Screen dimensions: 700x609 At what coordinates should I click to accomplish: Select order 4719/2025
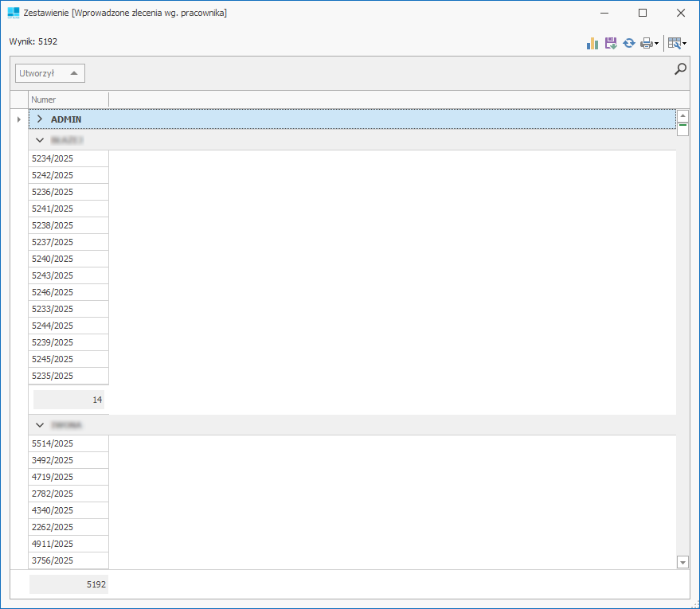(68, 477)
